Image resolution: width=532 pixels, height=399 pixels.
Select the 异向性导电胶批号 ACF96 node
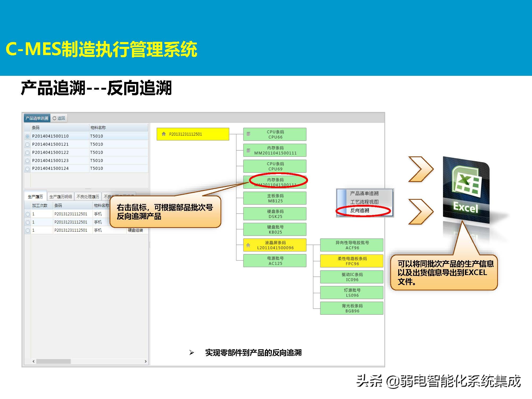pos(352,245)
